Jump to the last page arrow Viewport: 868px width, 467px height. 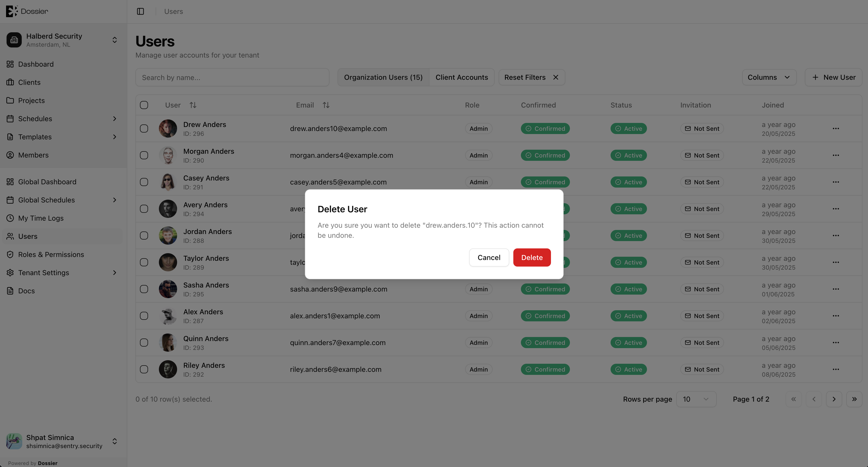[x=854, y=399]
